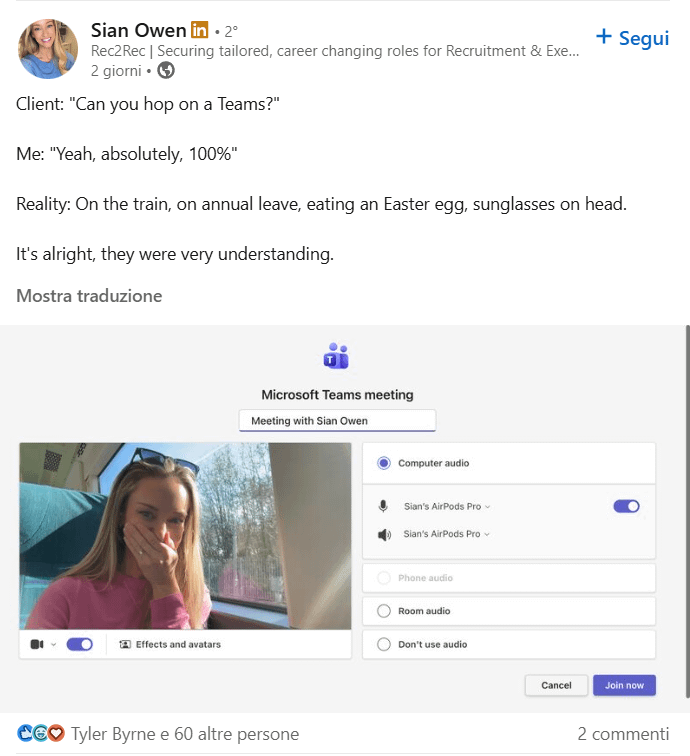
Task: Click the Segui follow button
Action: [632, 38]
